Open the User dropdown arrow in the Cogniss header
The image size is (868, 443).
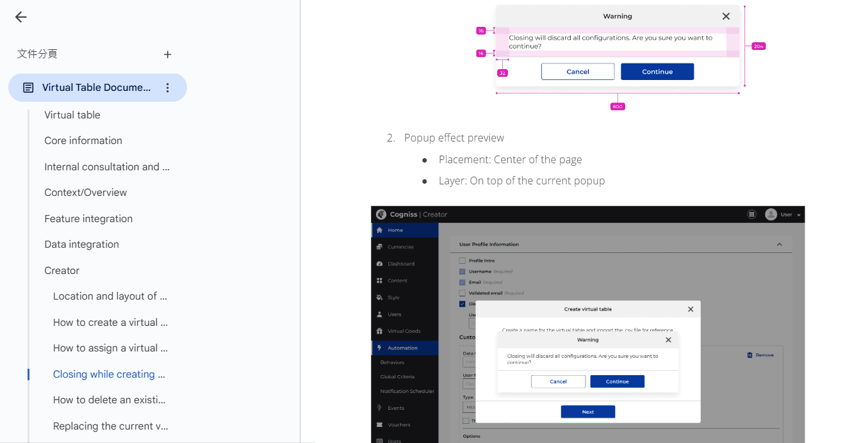(x=799, y=215)
